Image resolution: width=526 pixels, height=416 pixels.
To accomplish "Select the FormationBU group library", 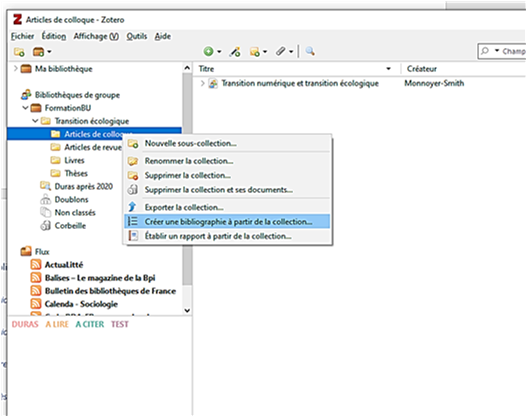I will (68, 108).
